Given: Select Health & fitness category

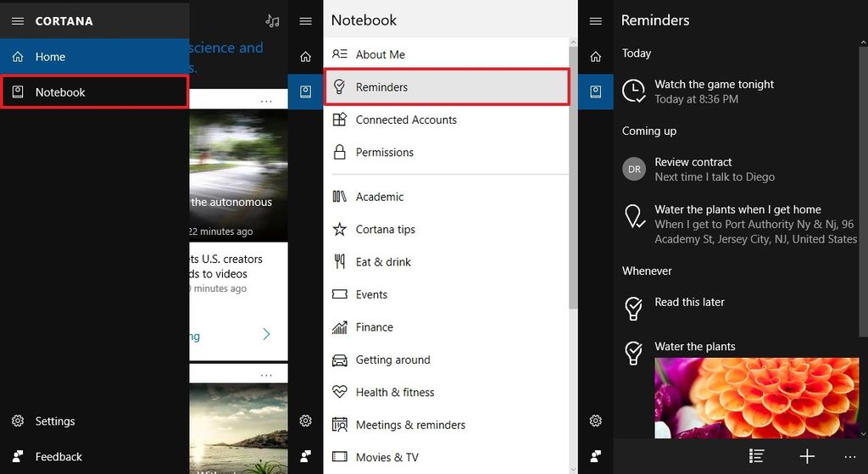Looking at the screenshot, I should click(446, 393).
